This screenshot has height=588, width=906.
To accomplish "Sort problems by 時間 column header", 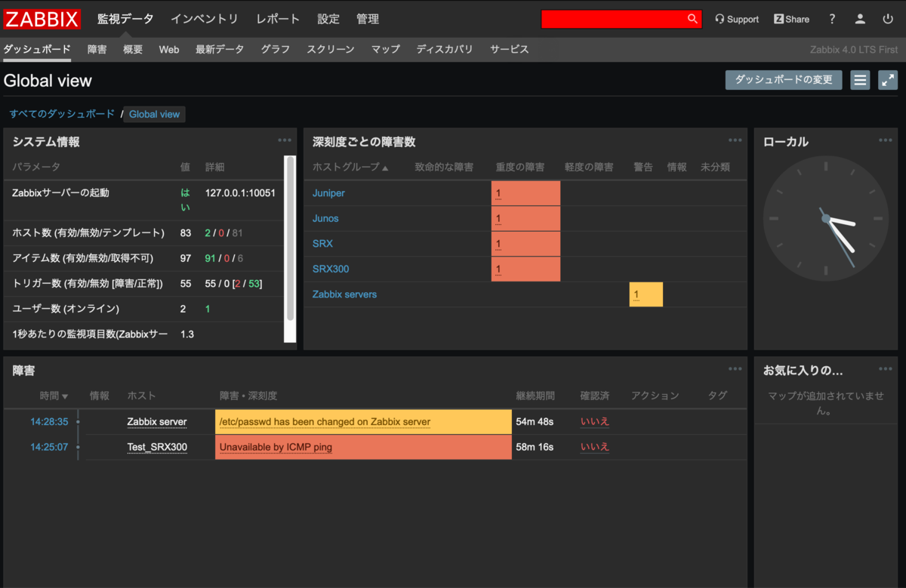I will point(54,396).
